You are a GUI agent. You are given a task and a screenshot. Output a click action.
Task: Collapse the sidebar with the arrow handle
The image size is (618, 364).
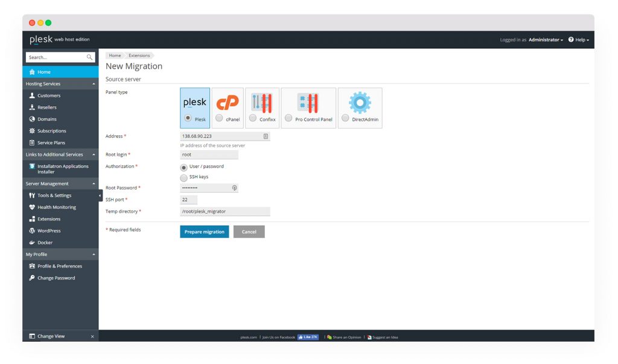(x=100, y=196)
